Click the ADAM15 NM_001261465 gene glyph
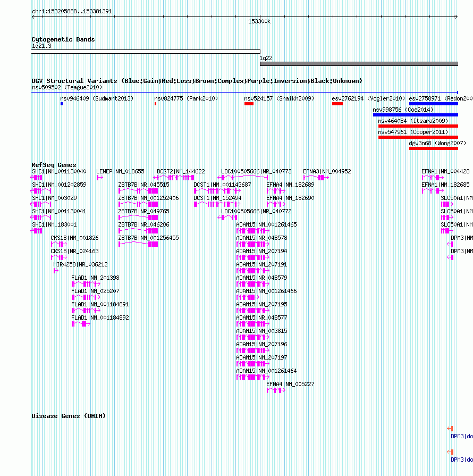 click(253, 231)
